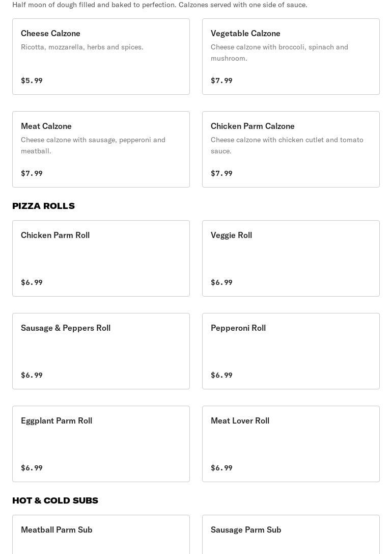Click the sausage, pepperoni and meatball description
Image resolution: width=392 pixels, height=554 pixels.
click(93, 145)
